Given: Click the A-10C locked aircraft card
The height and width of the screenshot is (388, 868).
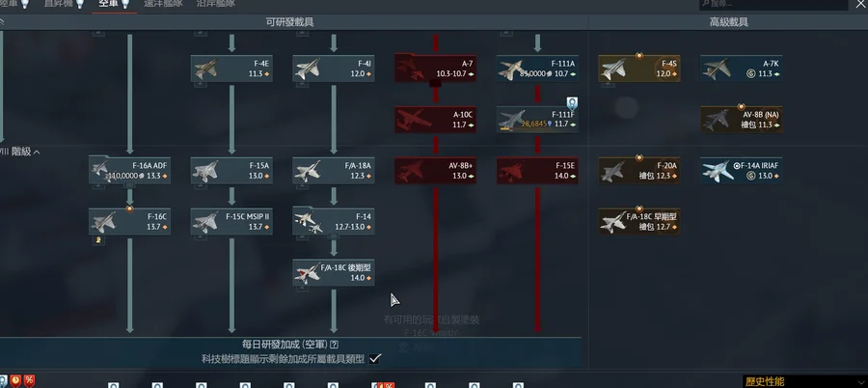Looking at the screenshot, I should tap(436, 120).
